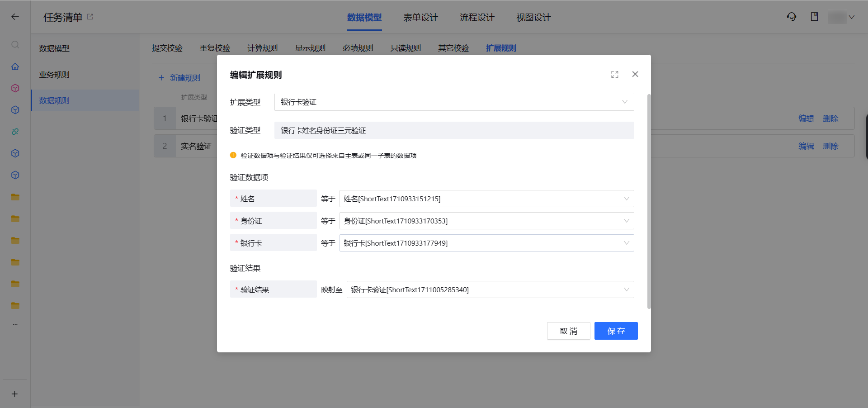The width and height of the screenshot is (868, 408).
Task: Open the external link icon beside 任务清单
Action: coord(90,17)
